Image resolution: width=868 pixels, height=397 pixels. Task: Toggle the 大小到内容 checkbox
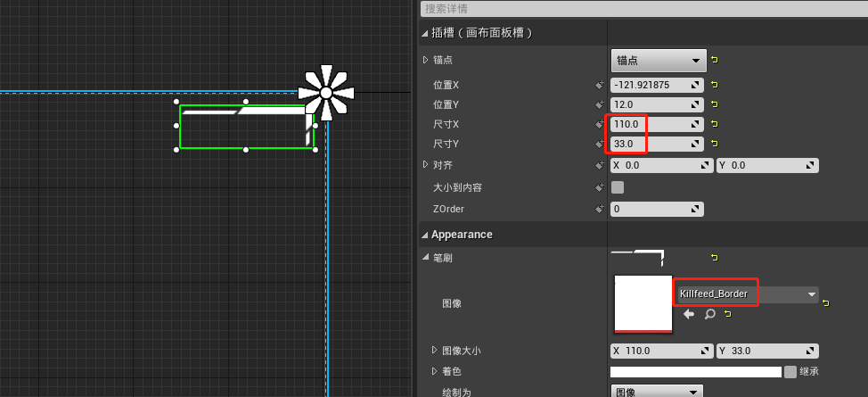(618, 187)
